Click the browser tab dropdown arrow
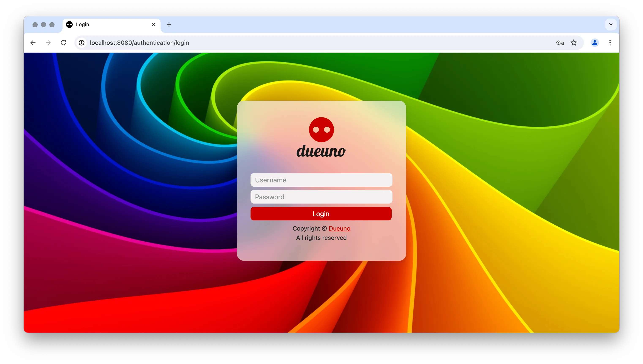This screenshot has width=643, height=364. [611, 24]
